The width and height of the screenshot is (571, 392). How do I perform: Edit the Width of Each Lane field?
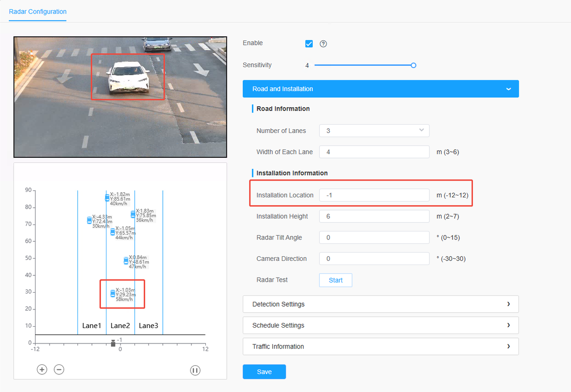coord(374,152)
